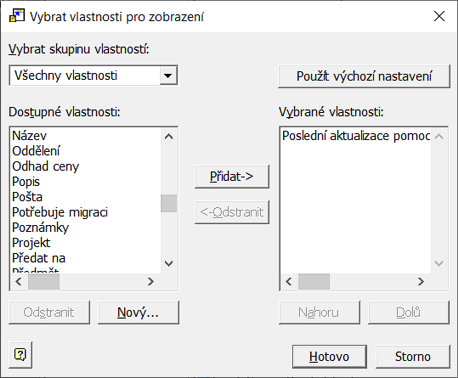Viewport: 458px width, 378px height.
Task: Click the help question mark icon
Action: [x=20, y=355]
